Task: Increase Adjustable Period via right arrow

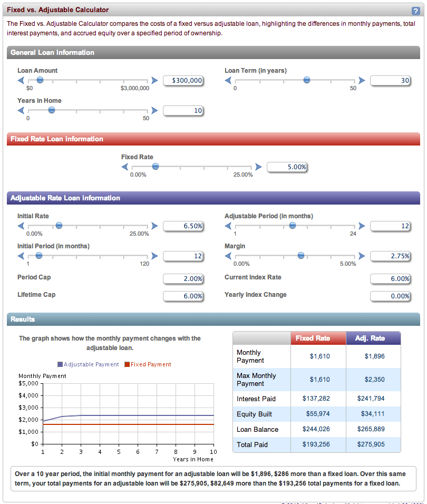Action: point(363,226)
